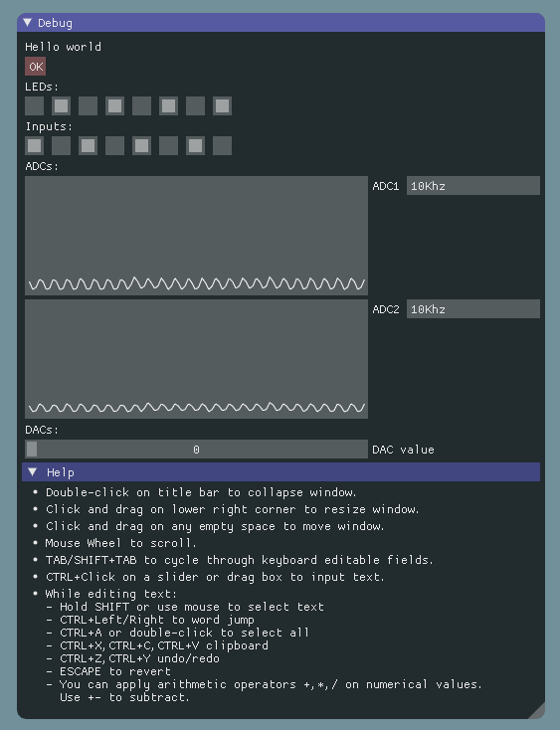Click the ADC1 waveform plot
Image resolution: width=560 pixels, height=730 pixels.
pyautogui.click(x=196, y=236)
